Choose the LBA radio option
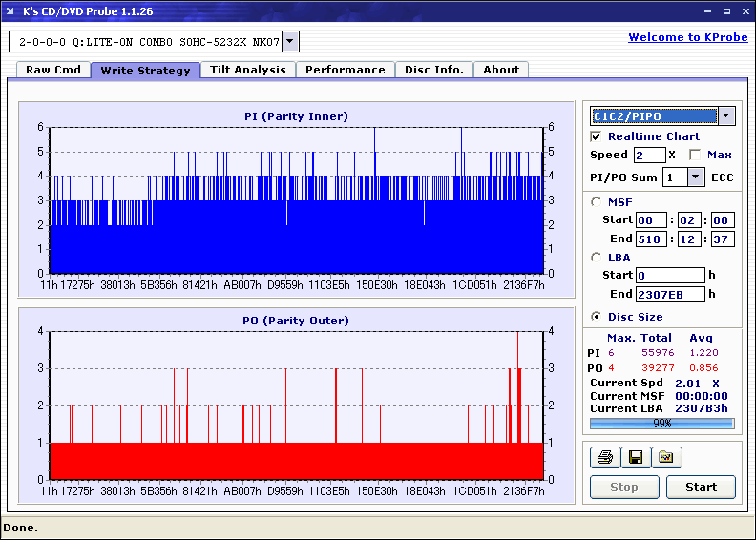Viewport: 756px width, 540px height. [x=597, y=257]
